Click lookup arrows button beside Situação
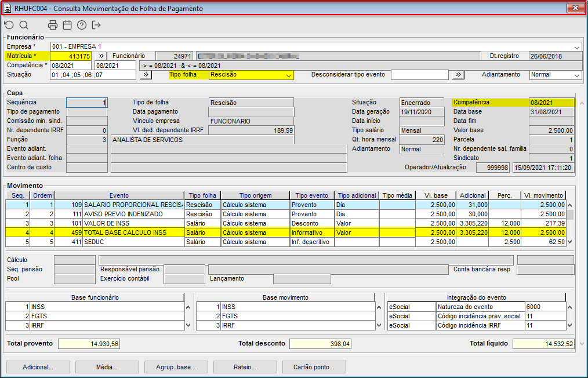 coord(146,75)
